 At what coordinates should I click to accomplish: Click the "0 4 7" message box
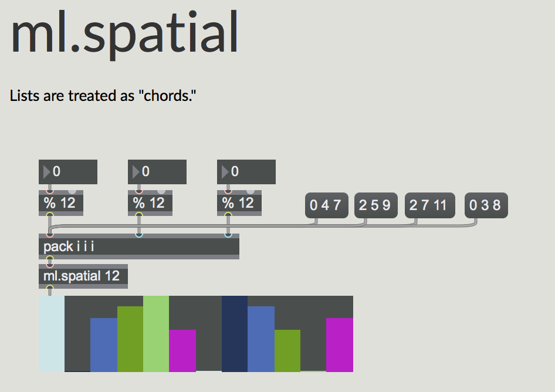click(326, 205)
